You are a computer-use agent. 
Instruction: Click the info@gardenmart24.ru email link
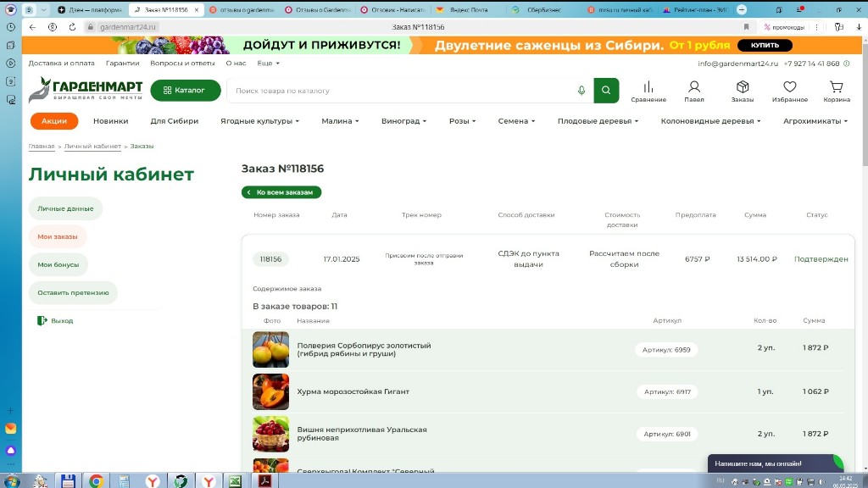(x=738, y=64)
